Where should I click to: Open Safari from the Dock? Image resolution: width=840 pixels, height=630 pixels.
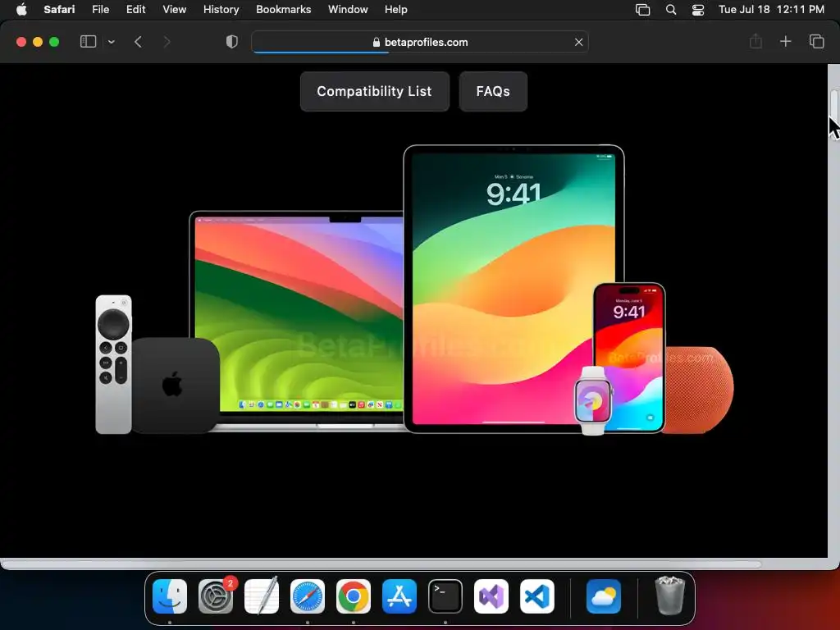pyautogui.click(x=308, y=596)
